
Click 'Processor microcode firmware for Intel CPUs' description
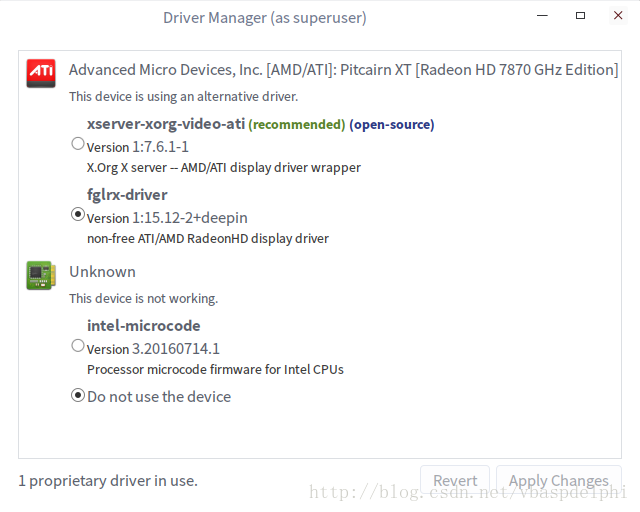[215, 370]
